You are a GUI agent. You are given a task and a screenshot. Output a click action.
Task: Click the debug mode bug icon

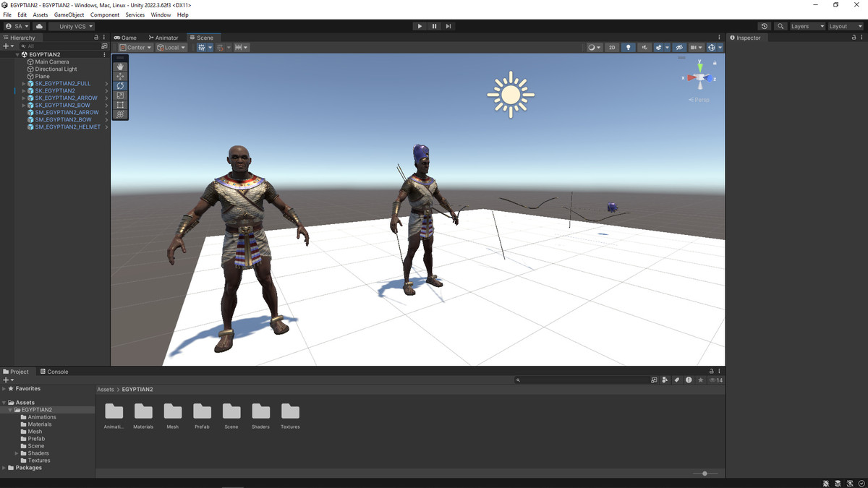(x=826, y=483)
